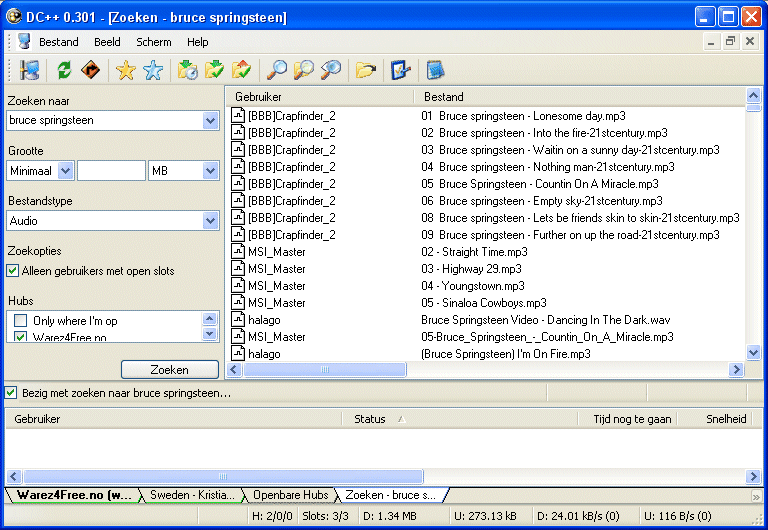
Task: Uncheck Alleen gebruikers met open slots
Action: pos(13,271)
